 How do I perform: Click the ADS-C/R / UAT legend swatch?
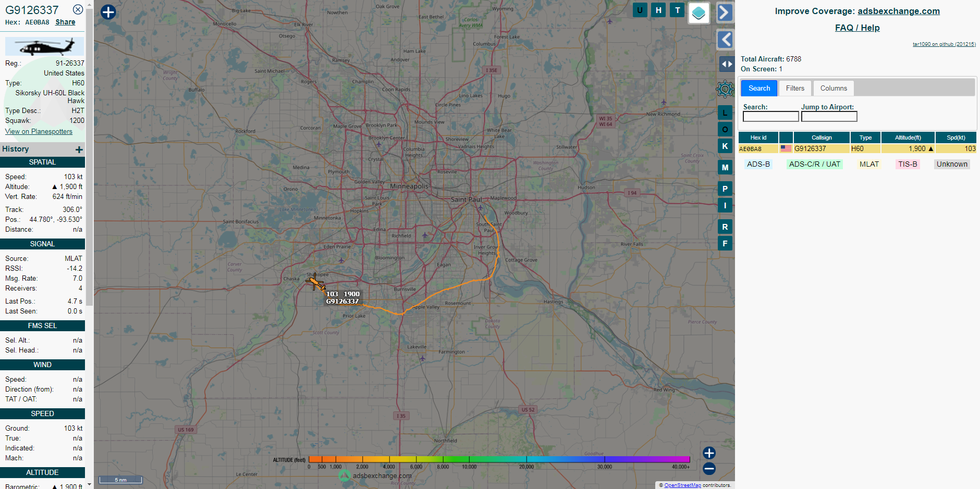tap(814, 164)
